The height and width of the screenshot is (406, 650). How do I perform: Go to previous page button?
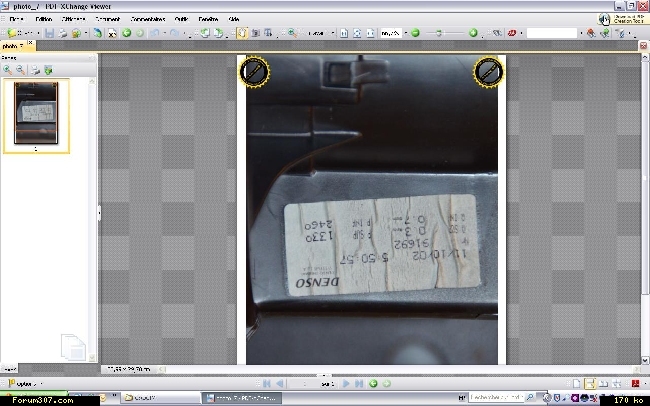click(x=280, y=384)
